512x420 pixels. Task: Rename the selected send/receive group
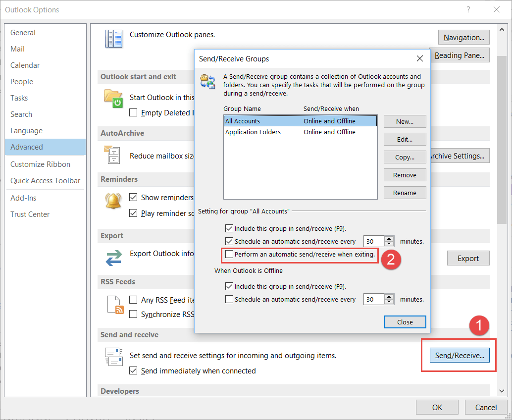[x=405, y=193]
